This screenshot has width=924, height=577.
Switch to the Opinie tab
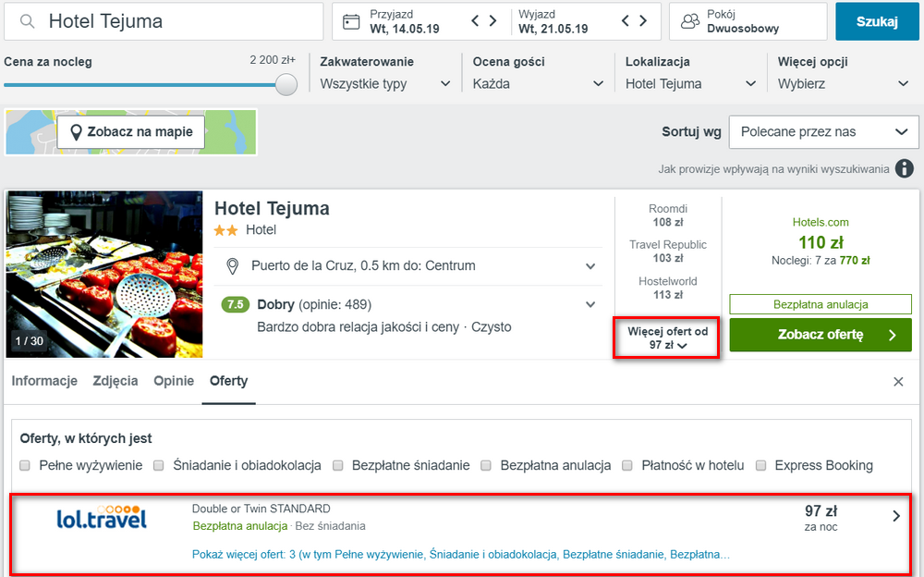click(174, 381)
